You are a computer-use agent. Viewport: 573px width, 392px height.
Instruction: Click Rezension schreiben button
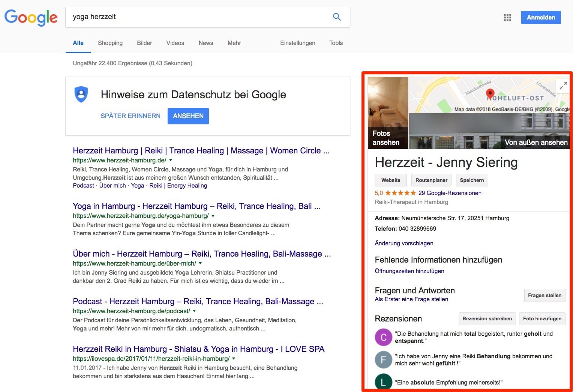487,318
